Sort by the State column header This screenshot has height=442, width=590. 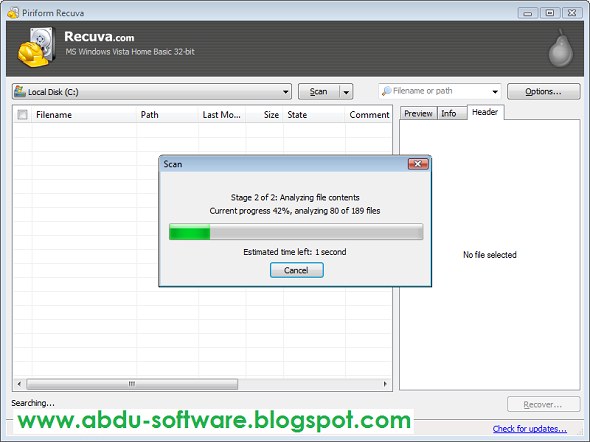pos(314,115)
